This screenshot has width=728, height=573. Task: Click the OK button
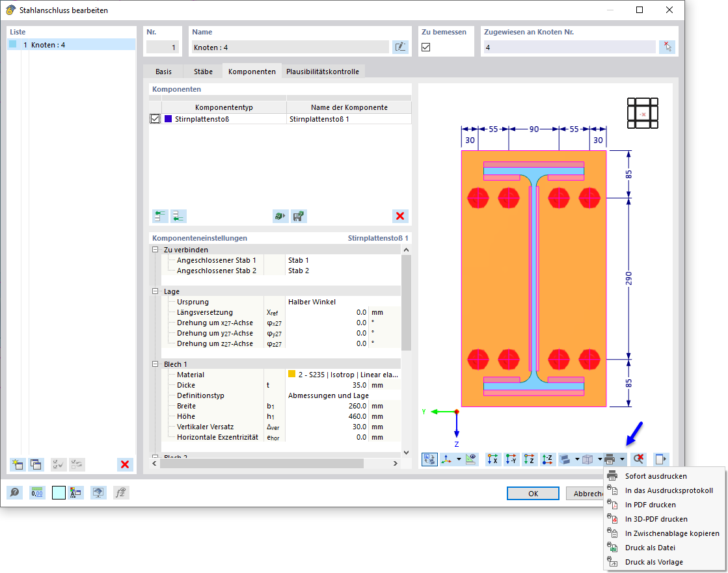(x=533, y=493)
